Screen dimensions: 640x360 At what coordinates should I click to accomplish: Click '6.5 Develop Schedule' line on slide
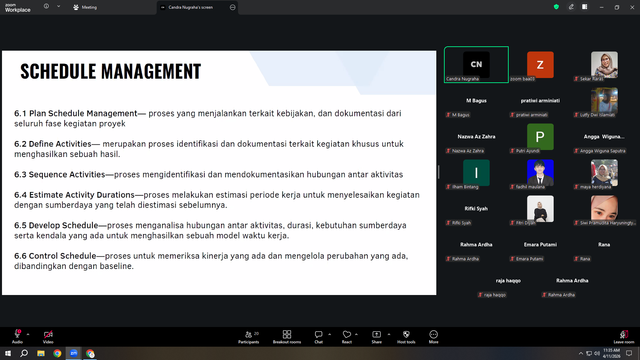[x=210, y=230]
